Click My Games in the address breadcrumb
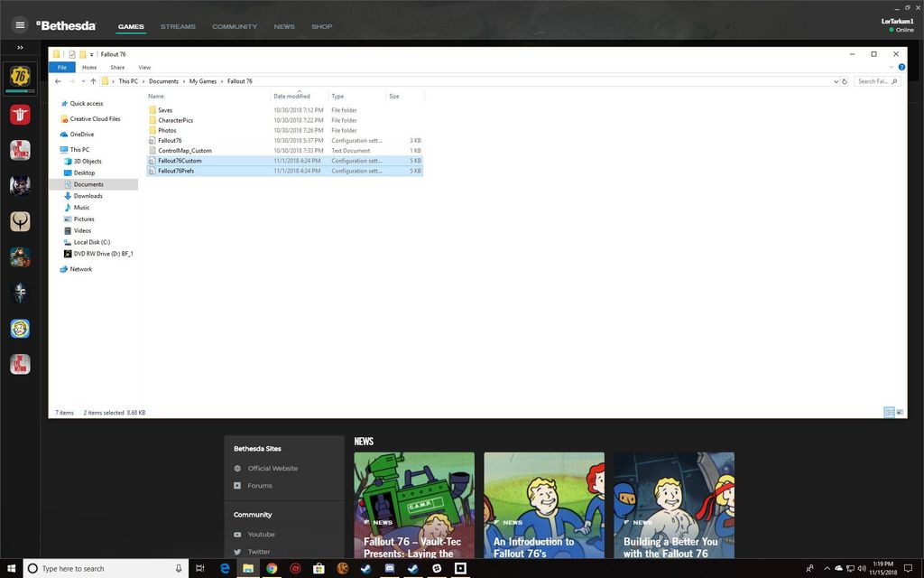924x578 pixels. pyautogui.click(x=203, y=81)
